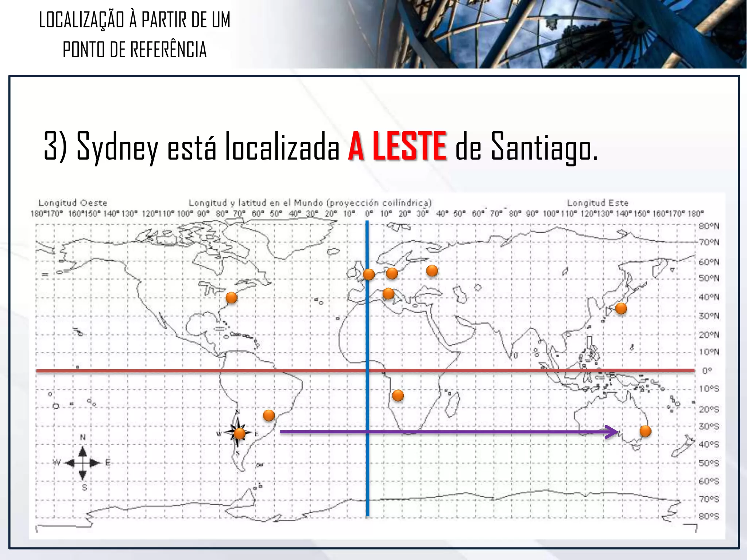The height and width of the screenshot is (560, 747).
Task: Click the compass rose marker over Santiago
Action: click(x=238, y=433)
